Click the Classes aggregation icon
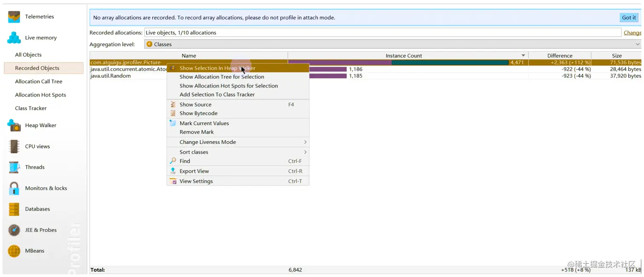 click(x=149, y=44)
